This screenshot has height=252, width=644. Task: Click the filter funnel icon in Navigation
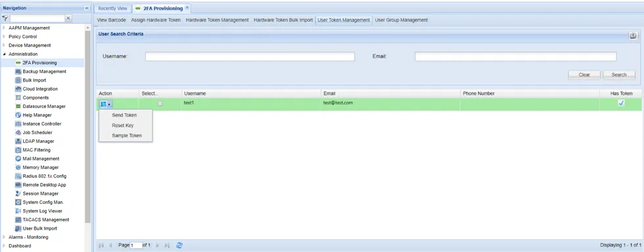point(5,18)
